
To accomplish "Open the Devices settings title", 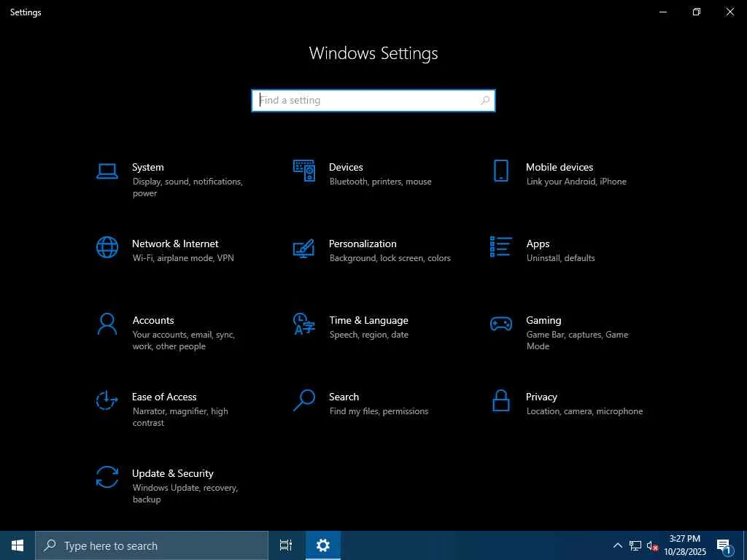I will 346,167.
